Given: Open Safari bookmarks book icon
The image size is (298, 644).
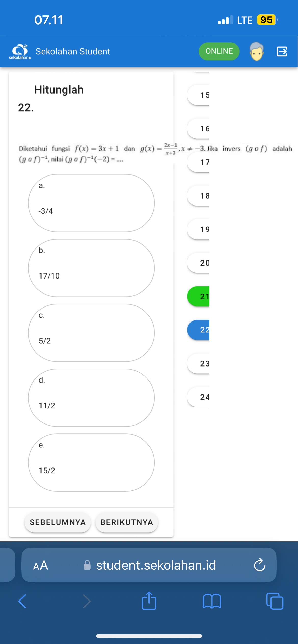Looking at the screenshot, I should pos(212,601).
